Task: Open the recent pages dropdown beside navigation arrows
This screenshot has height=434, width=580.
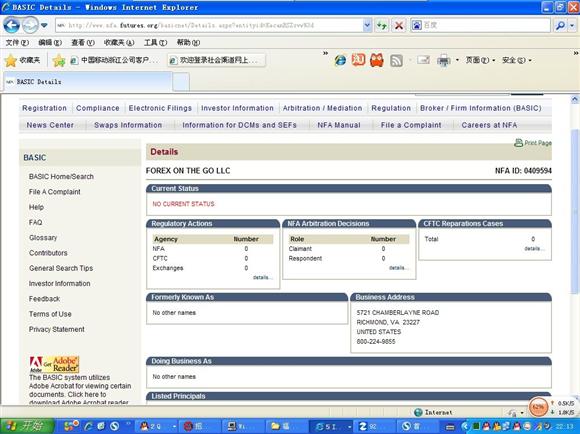Action: pyautogui.click(x=44, y=26)
